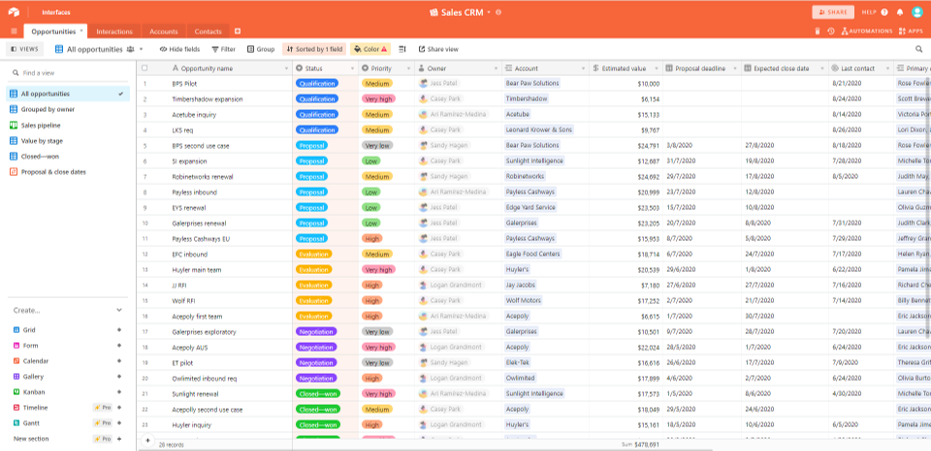
Task: Click the base history clock icon
Action: pos(829,32)
